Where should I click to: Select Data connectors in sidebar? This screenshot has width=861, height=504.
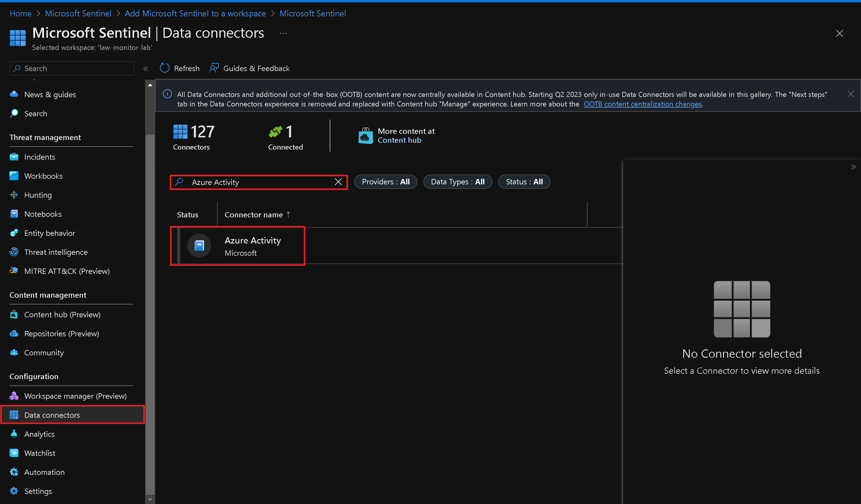[x=73, y=415]
